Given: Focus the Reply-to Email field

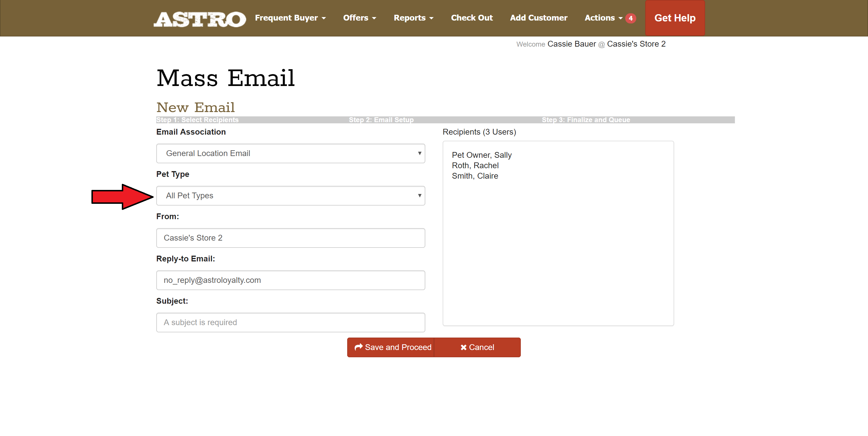Looking at the screenshot, I should click(x=290, y=280).
